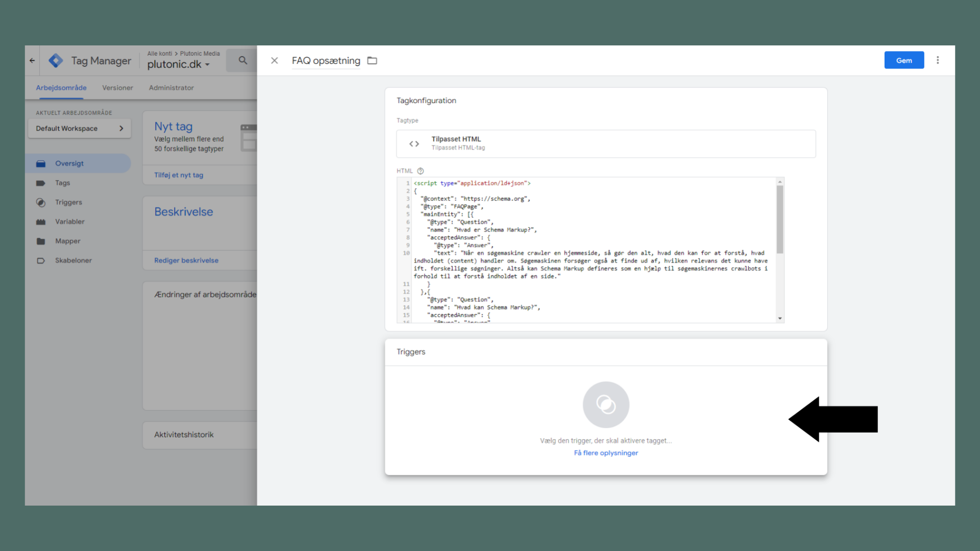This screenshot has height=551, width=980.
Task: Open the plutonic.dk container dropdown
Action: click(179, 64)
